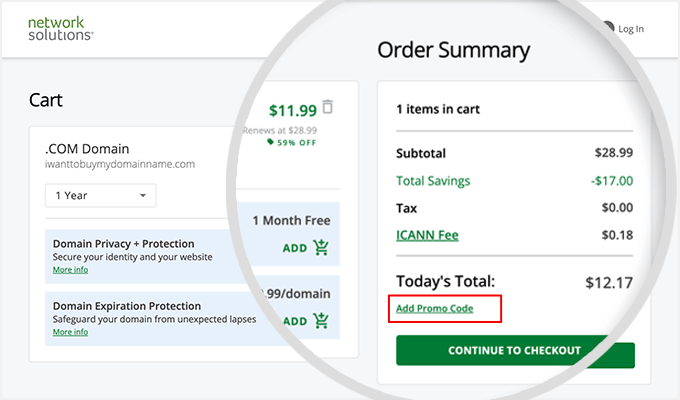This screenshot has width=680, height=400.
Task: Add Domain Expiration Protection via cart icon
Action: point(321,321)
